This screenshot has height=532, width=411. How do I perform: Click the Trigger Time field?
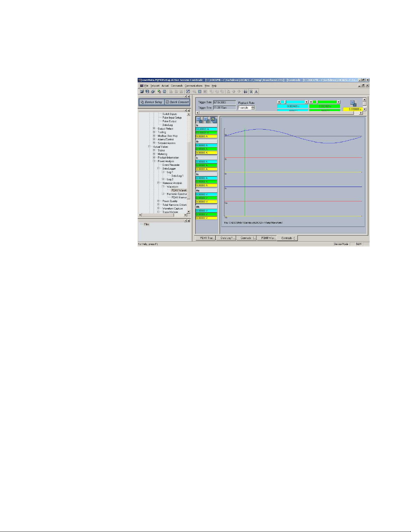pyautogui.click(x=224, y=108)
